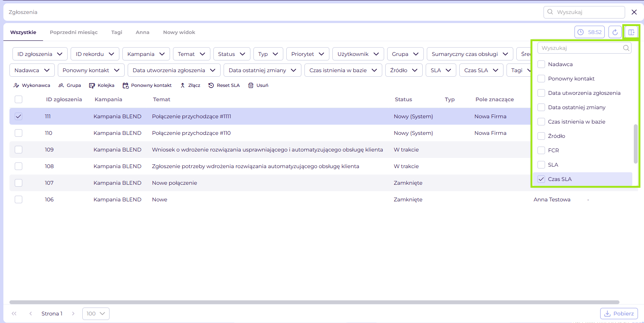Click the Złącz merge action
This screenshot has width=644, height=323.
click(x=190, y=85)
